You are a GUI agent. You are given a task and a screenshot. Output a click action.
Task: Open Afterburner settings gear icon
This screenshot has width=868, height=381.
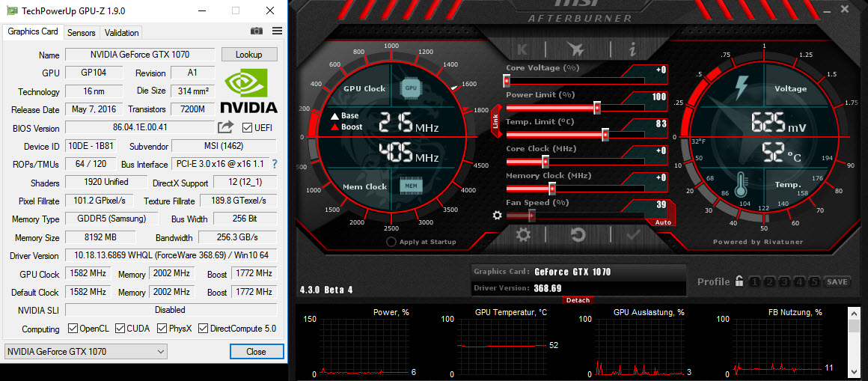pos(523,235)
